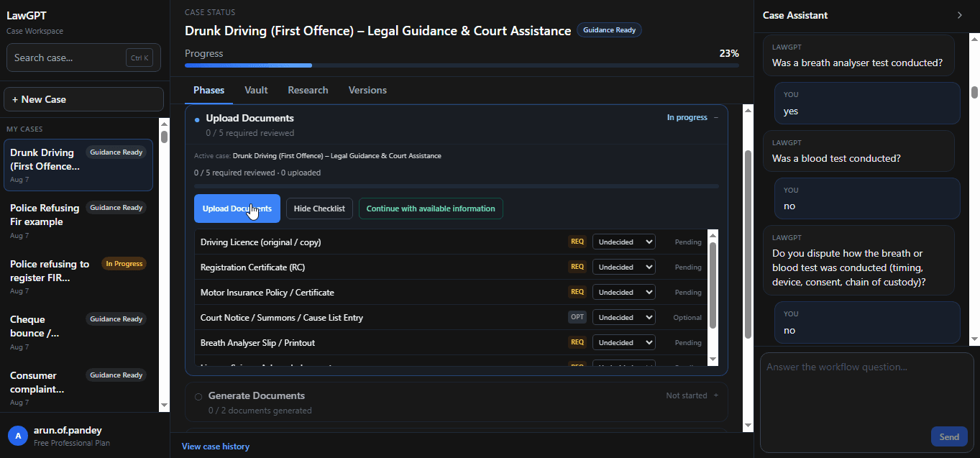The image size is (980, 458).
Task: Open the Drunk Driving (First Offence) case
Action: 78,165
